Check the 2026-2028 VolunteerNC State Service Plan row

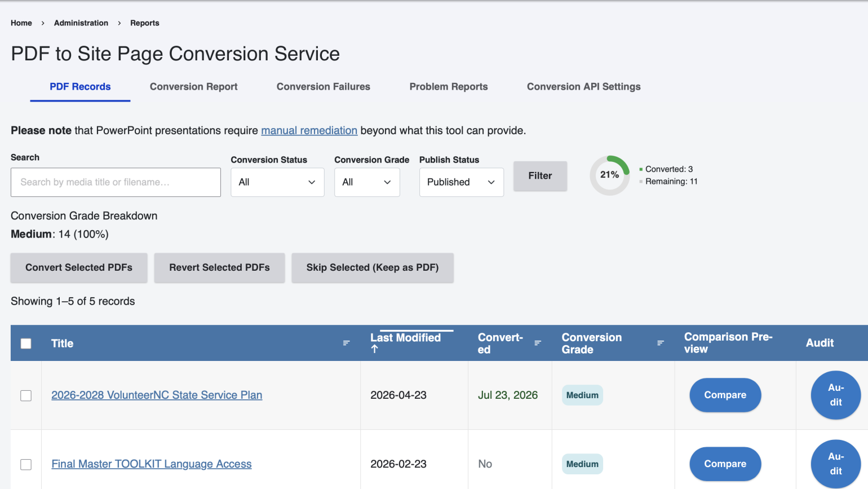point(26,395)
